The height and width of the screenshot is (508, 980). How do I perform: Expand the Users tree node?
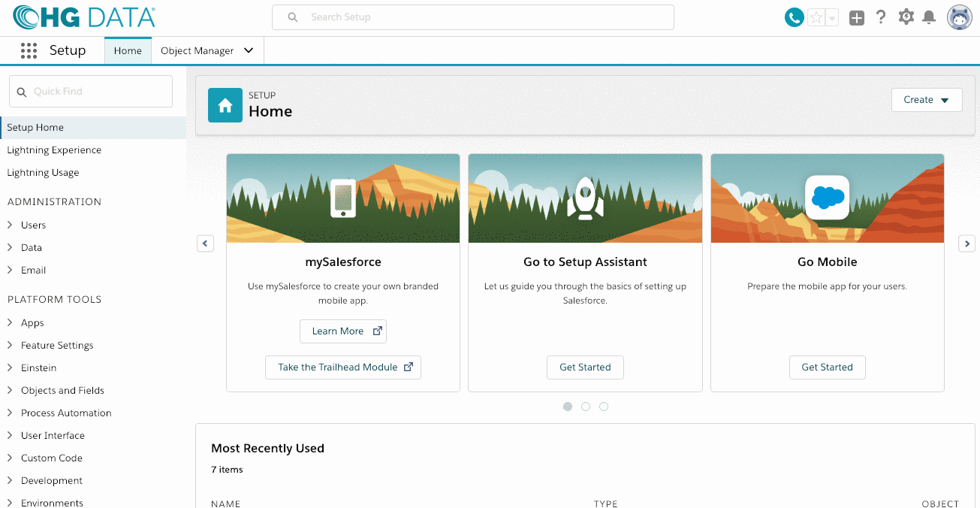tap(10, 225)
